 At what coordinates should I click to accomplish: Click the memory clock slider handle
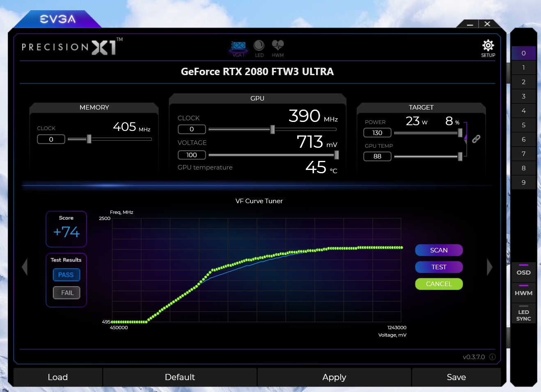pos(89,139)
